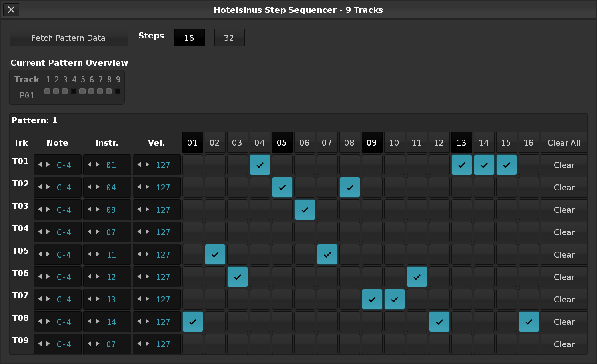Select track 9 block in P01 overview
The height and width of the screenshot is (364, 597).
pyautogui.click(x=118, y=91)
